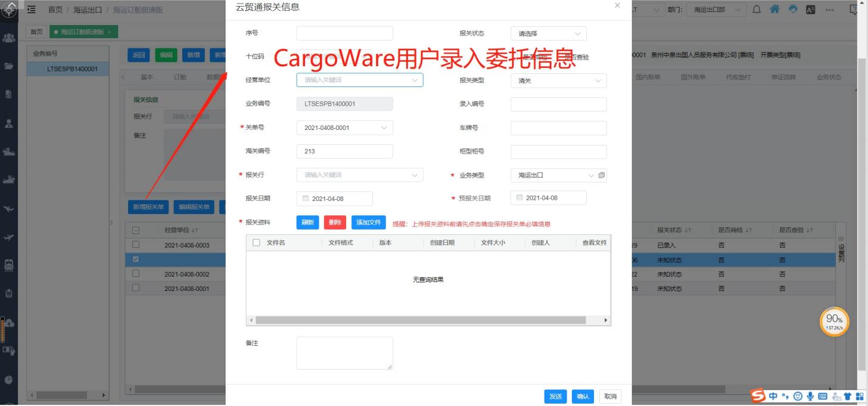868x406 pixels.
Task: Click the 录入编号 input field
Action: (558, 104)
